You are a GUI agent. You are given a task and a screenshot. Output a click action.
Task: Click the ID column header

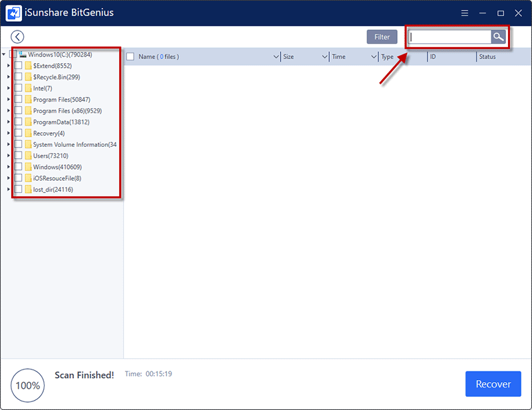coord(433,56)
